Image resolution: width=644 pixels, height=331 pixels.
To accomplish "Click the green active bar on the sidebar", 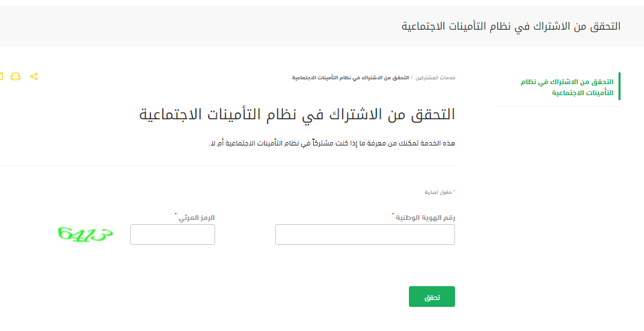I will tap(619, 86).
